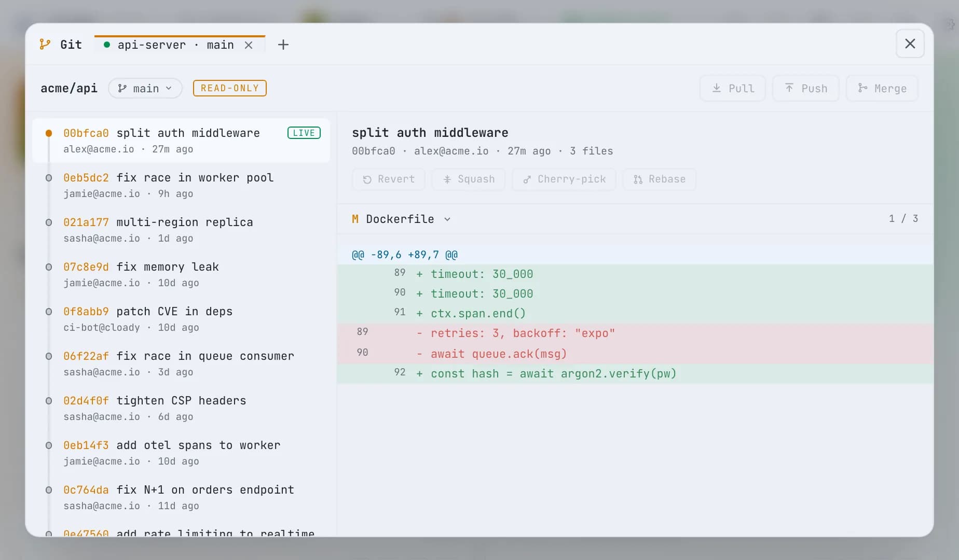Open a new tab with plus icon

(283, 45)
